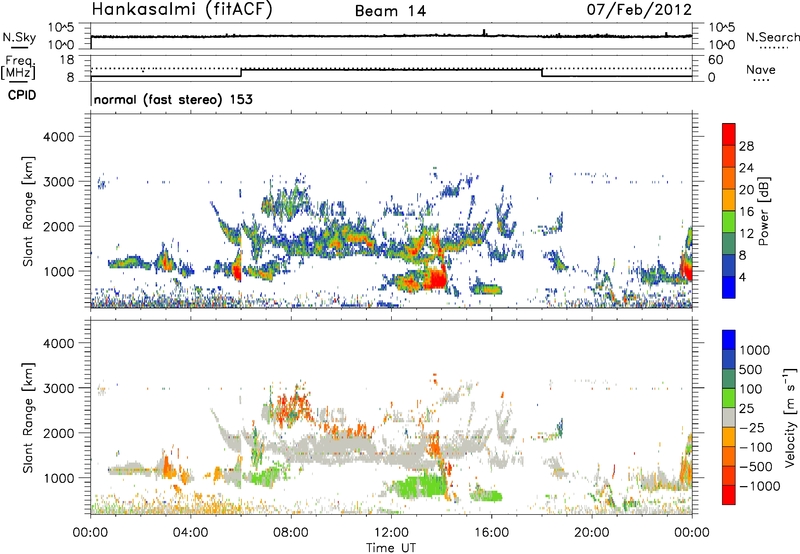Click the 08:00 time tick label
Viewport: 800px width, 554px height.
291,533
